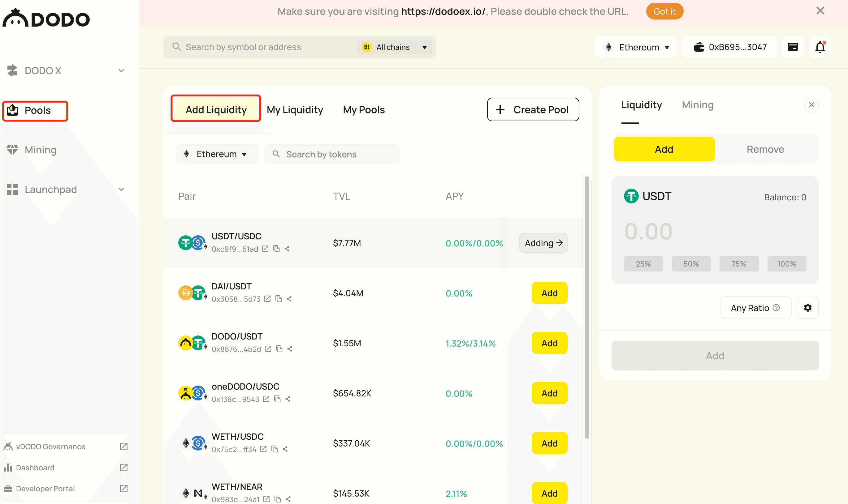Click the WETH/NEAR pair name
The height and width of the screenshot is (504, 848).
[x=237, y=486]
